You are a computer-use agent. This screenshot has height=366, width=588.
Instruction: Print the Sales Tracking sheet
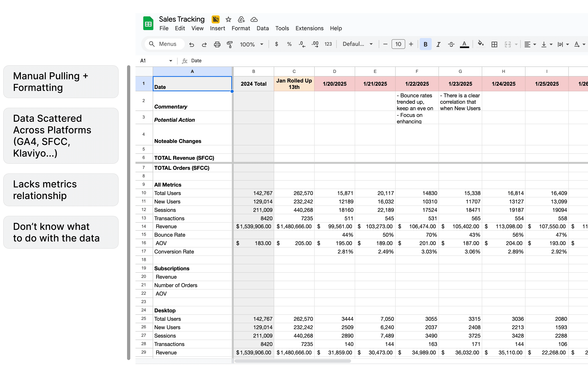pos(217,44)
